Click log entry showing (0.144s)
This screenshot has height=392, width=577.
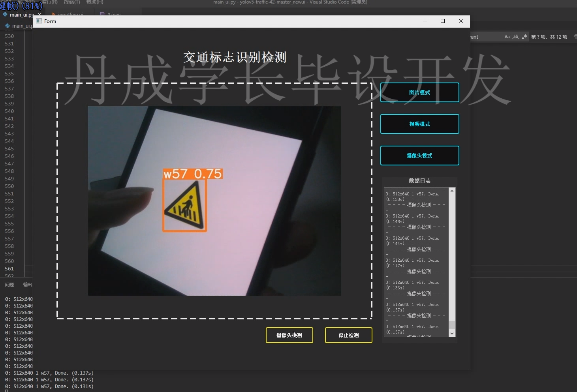pyautogui.click(x=412, y=241)
